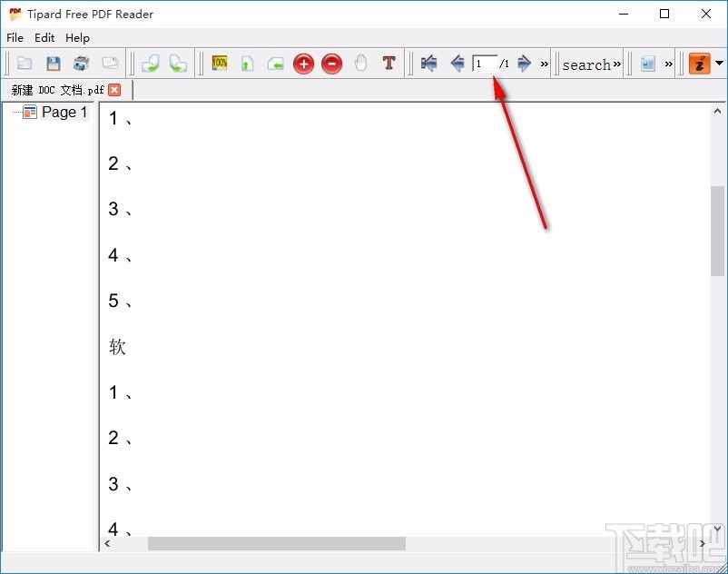Close the 新建 DOC 文档.pdf tab
Image resolution: width=728 pixels, height=574 pixels.
[x=114, y=90]
